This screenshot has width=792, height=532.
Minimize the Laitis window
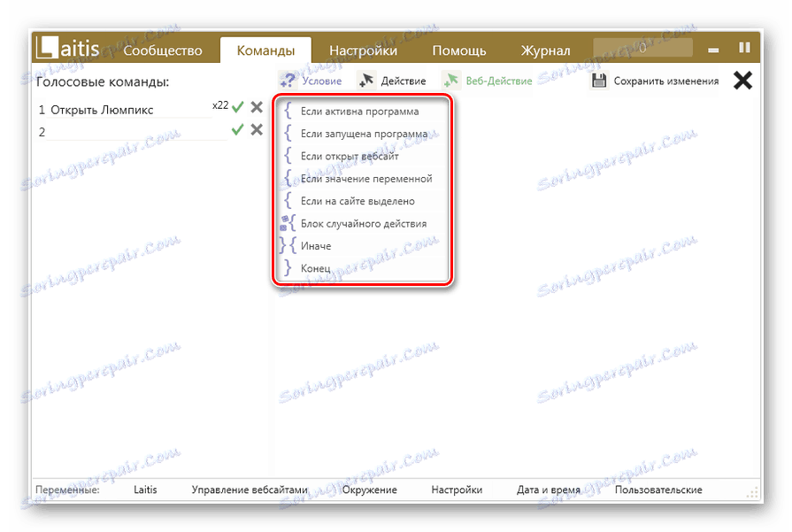click(x=713, y=50)
